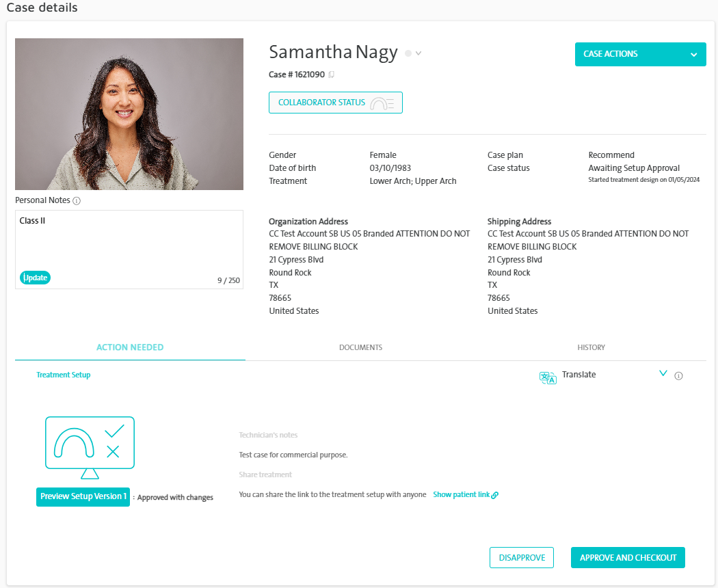Viewport: 718px width, 588px height.
Task: Click the info icon beside Translate dropdown
Action: (x=678, y=376)
